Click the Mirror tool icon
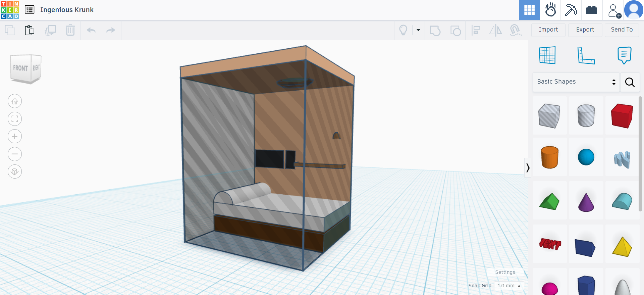The width and height of the screenshot is (644, 295). click(x=495, y=30)
